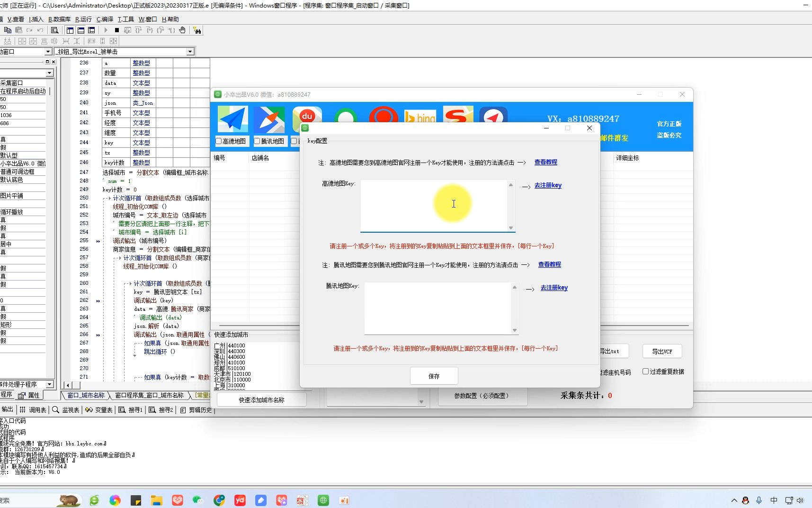Open the _按钮_导出Excel_被单击 subroutine dropdown
The width and height of the screenshot is (812, 508).
click(190, 52)
